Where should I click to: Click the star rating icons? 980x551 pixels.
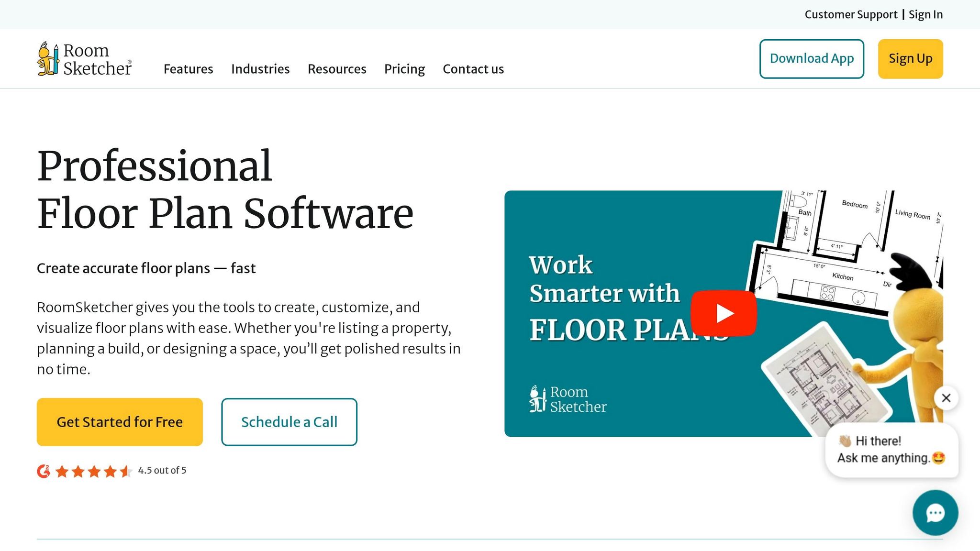click(x=93, y=472)
